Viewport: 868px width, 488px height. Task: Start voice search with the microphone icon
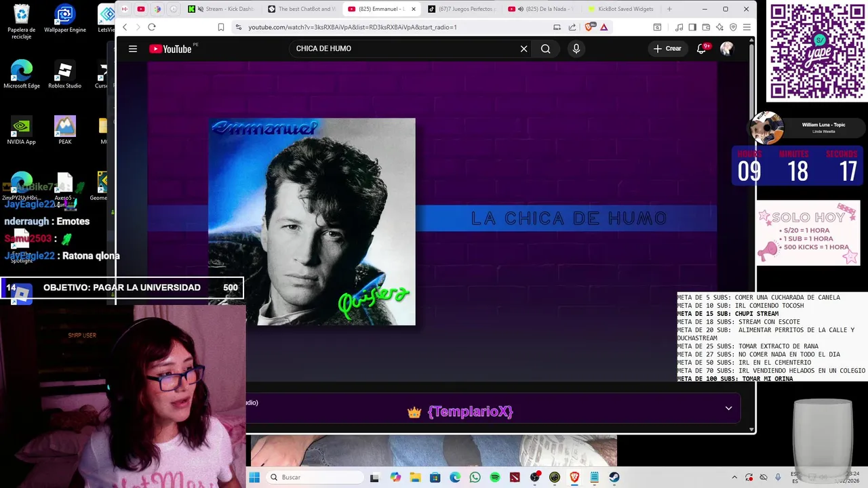point(576,49)
